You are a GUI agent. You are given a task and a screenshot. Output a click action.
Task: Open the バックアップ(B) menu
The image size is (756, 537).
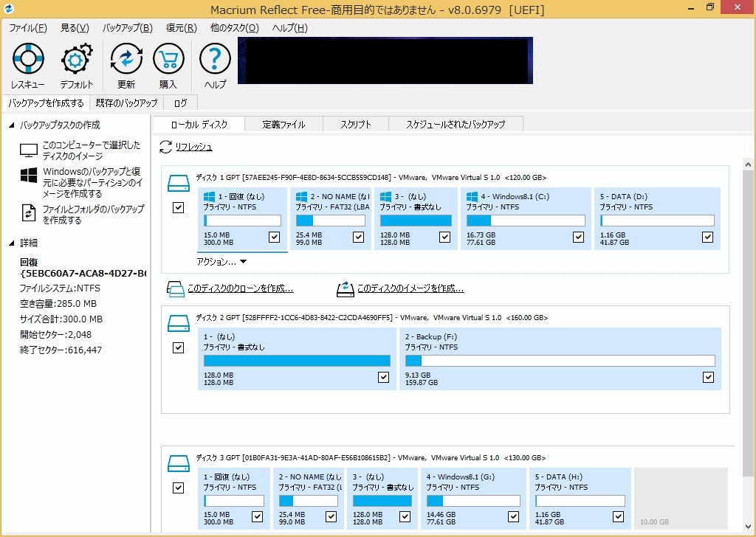point(127,28)
